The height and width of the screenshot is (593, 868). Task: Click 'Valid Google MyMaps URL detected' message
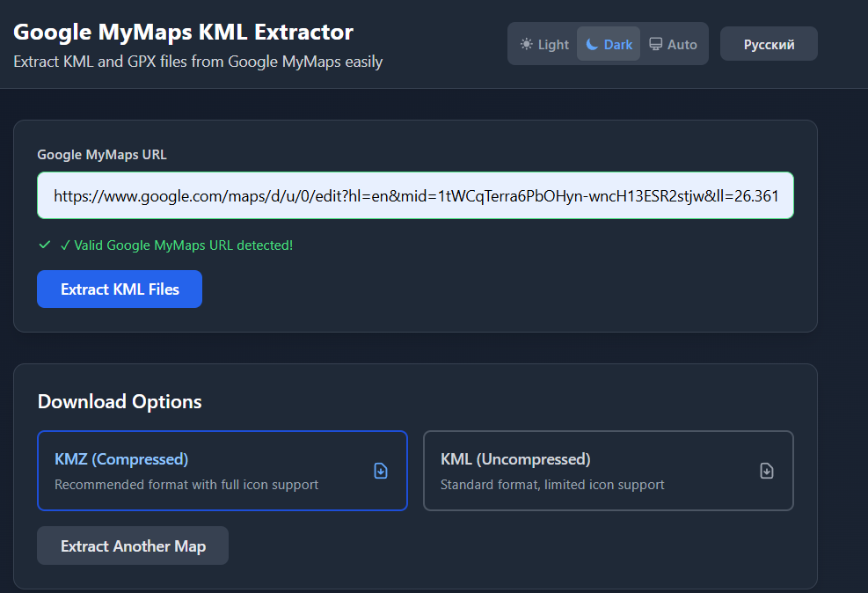(177, 245)
